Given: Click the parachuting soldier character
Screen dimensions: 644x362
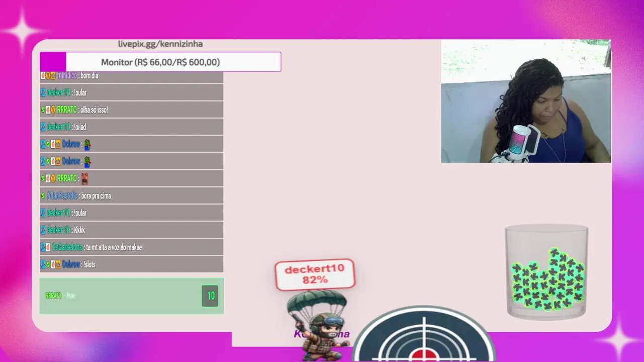Looking at the screenshot, I should (319, 325).
